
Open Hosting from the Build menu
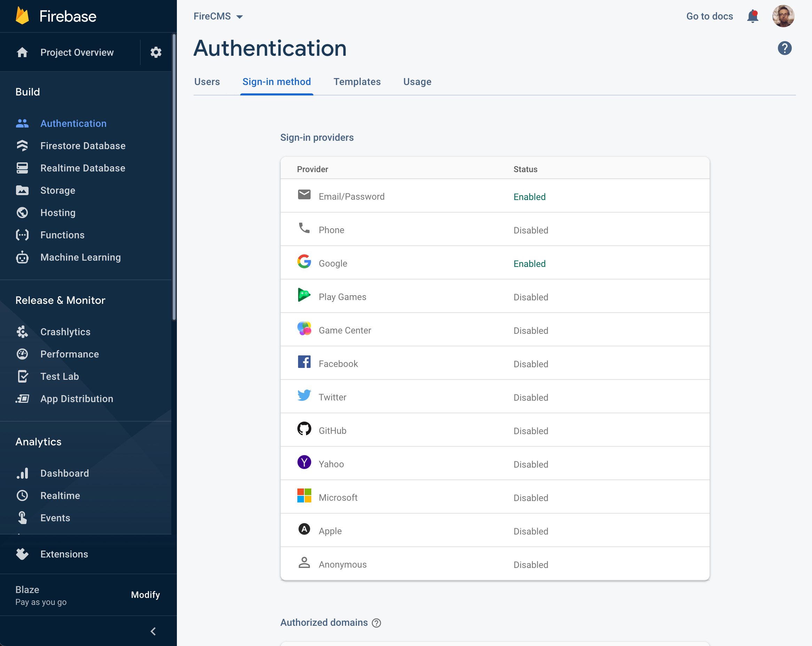(x=57, y=213)
